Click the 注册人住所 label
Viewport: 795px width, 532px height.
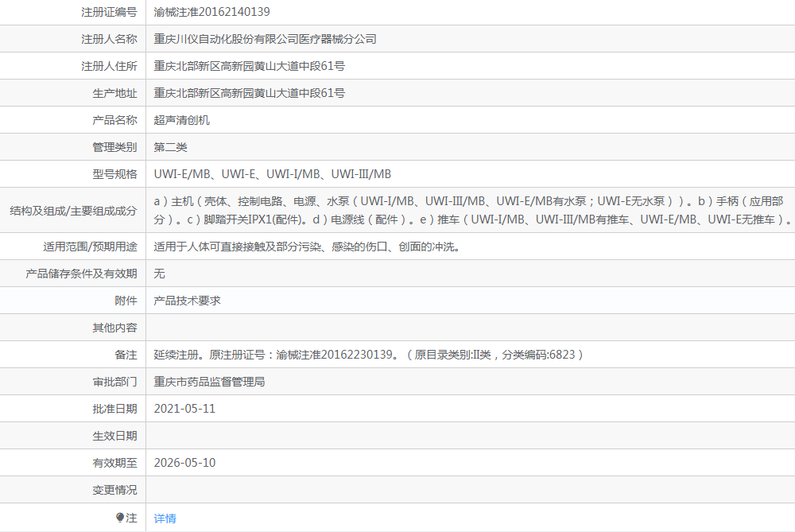[x=109, y=66]
